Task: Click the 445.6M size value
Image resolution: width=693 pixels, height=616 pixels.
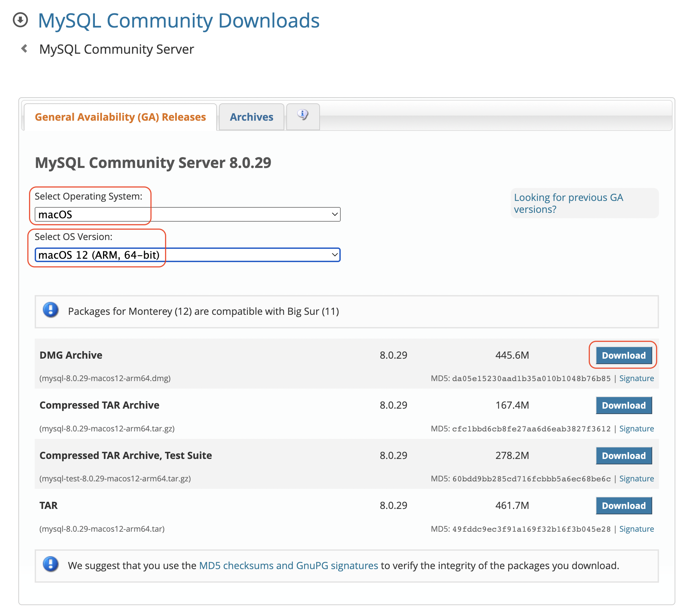Action: (512, 355)
